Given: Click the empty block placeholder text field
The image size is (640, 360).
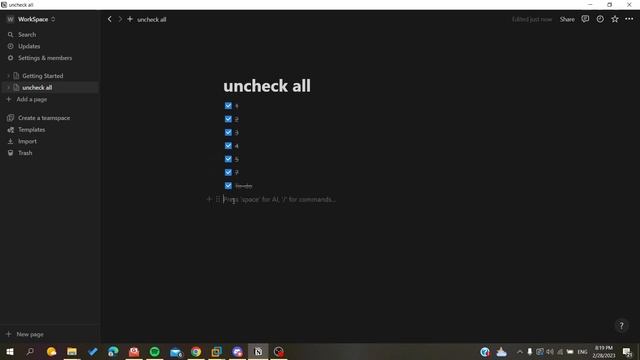Looking at the screenshot, I should (280, 200).
